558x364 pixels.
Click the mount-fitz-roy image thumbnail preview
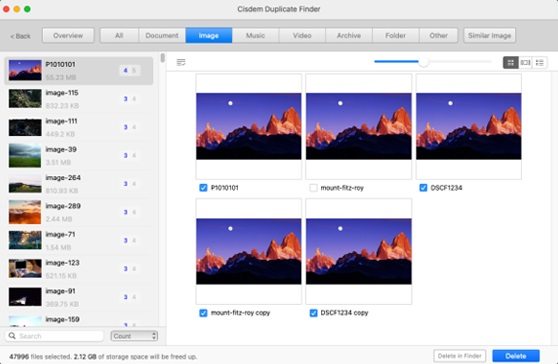pos(359,126)
